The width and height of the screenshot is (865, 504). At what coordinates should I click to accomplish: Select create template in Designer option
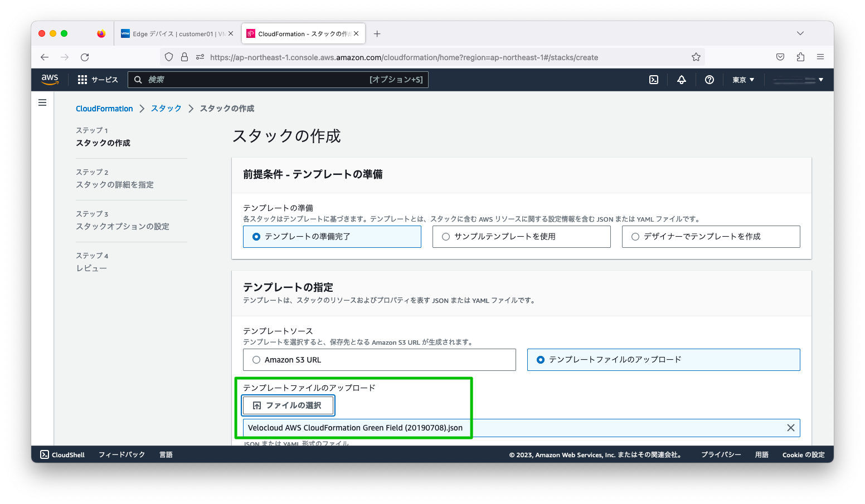coord(711,237)
